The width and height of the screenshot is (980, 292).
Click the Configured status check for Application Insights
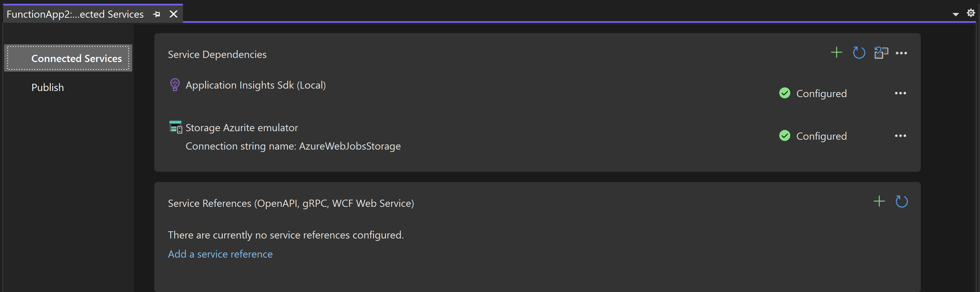pos(784,93)
